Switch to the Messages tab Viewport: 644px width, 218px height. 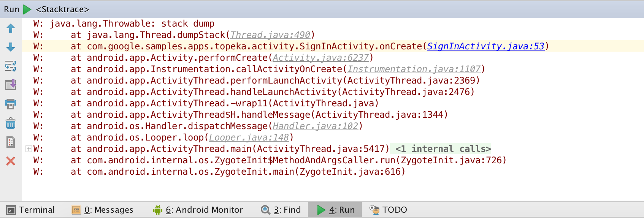pyautogui.click(x=103, y=210)
